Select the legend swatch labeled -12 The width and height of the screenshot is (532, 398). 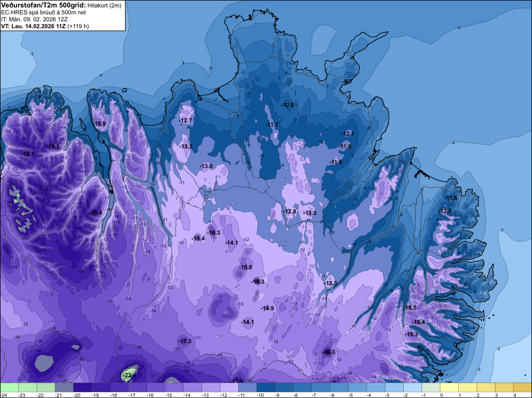pos(229,387)
